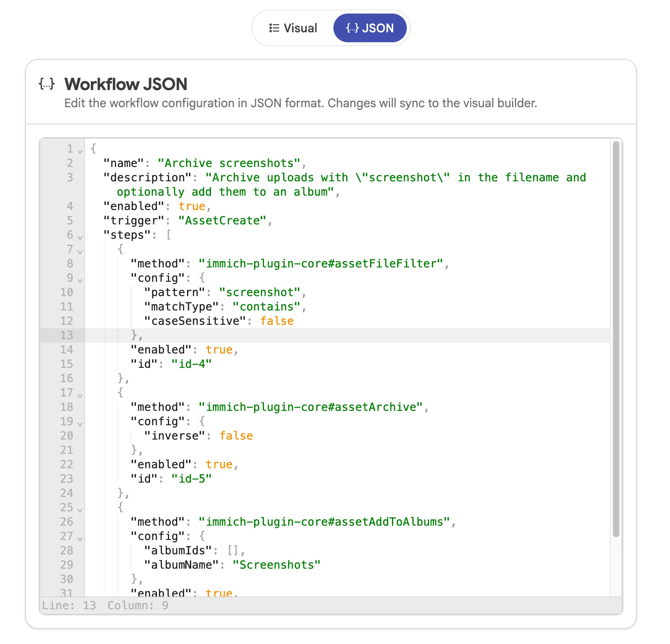
Task: Fold the config block at line 9
Action: 80,280
